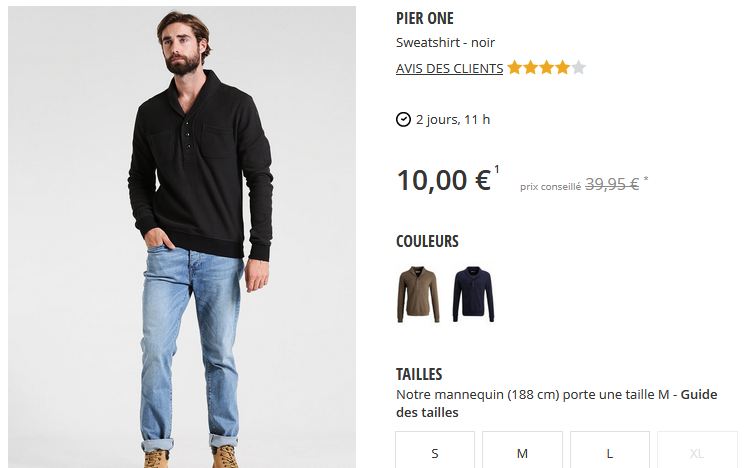This screenshot has height=468, width=748.
Task: Choose size M
Action: pos(522,452)
